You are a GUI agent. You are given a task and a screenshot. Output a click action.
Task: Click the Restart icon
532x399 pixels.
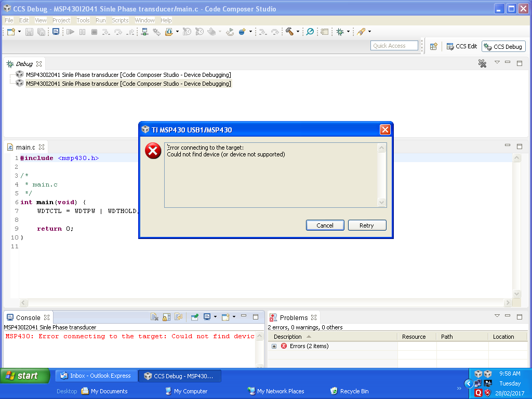coord(199,32)
